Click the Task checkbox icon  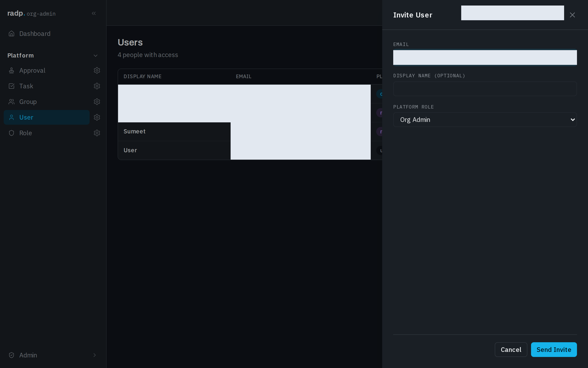pos(11,86)
